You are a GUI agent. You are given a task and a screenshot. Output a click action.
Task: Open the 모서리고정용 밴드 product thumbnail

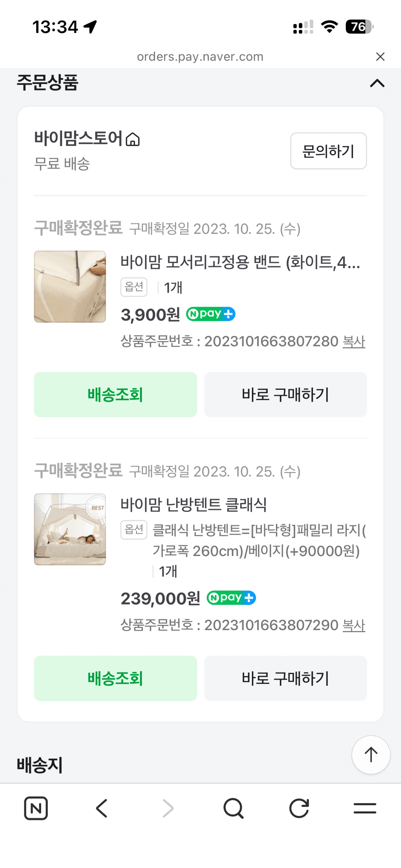coord(70,287)
